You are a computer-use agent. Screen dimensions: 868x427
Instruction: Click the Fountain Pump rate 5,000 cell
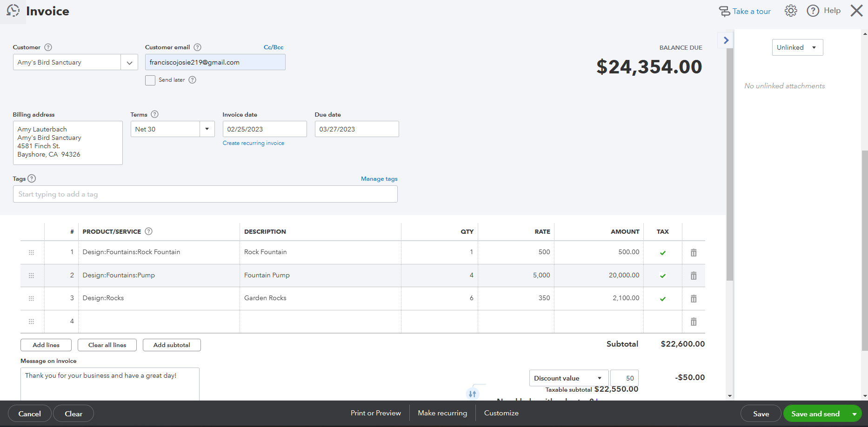pyautogui.click(x=516, y=276)
